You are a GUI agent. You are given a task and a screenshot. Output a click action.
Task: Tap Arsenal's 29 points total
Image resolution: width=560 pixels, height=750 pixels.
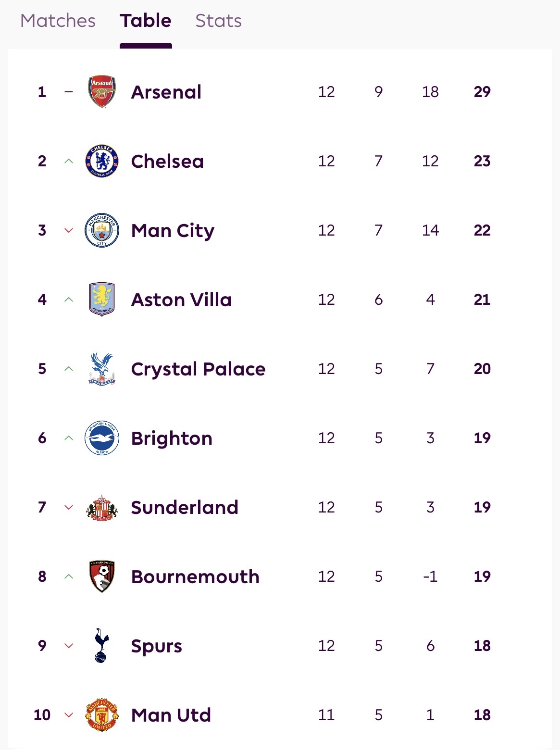[482, 92]
